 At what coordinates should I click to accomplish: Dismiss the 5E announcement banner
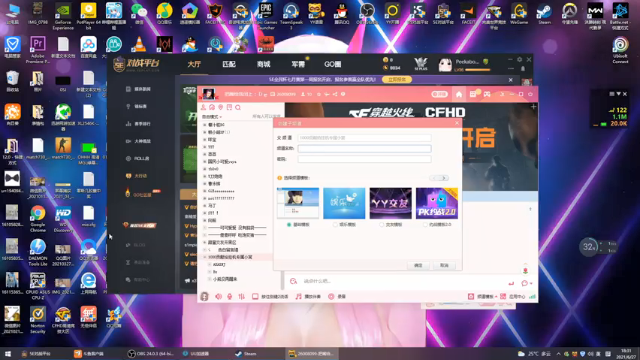[x=510, y=80]
